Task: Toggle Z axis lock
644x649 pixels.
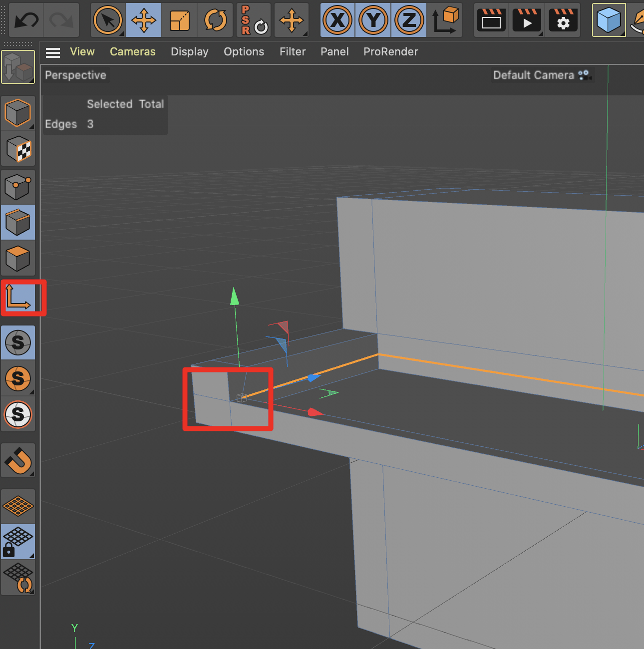Action: (x=409, y=20)
